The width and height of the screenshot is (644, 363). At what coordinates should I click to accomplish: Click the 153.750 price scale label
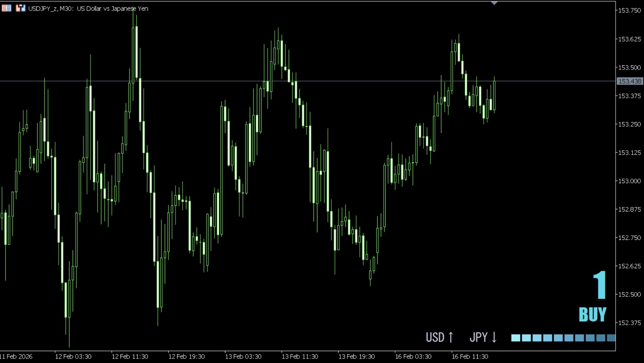(x=629, y=11)
